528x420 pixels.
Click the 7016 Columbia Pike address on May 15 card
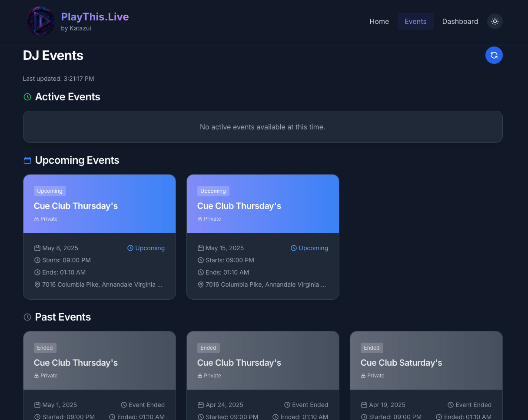(265, 284)
